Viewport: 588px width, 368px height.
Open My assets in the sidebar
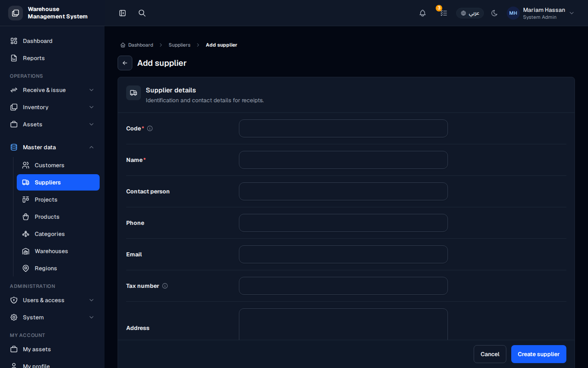52,349
